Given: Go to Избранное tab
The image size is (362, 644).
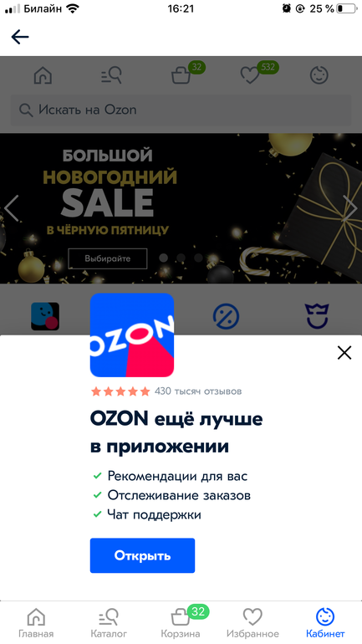Looking at the screenshot, I should (252, 622).
